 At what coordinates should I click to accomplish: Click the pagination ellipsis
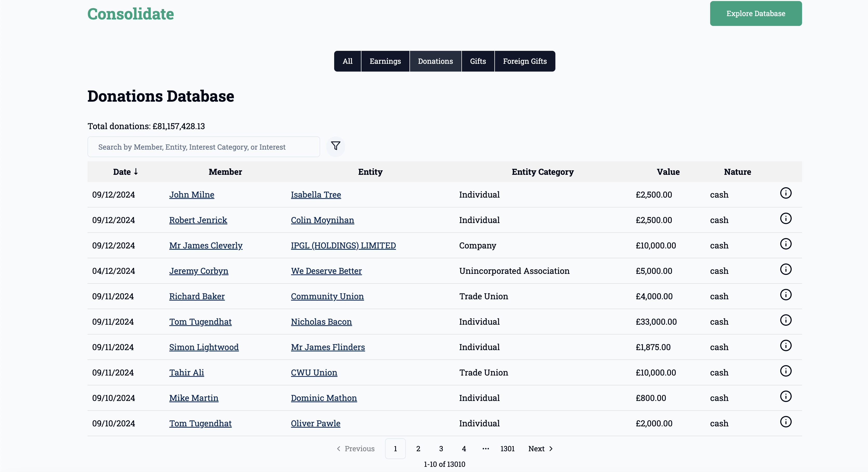pos(485,449)
